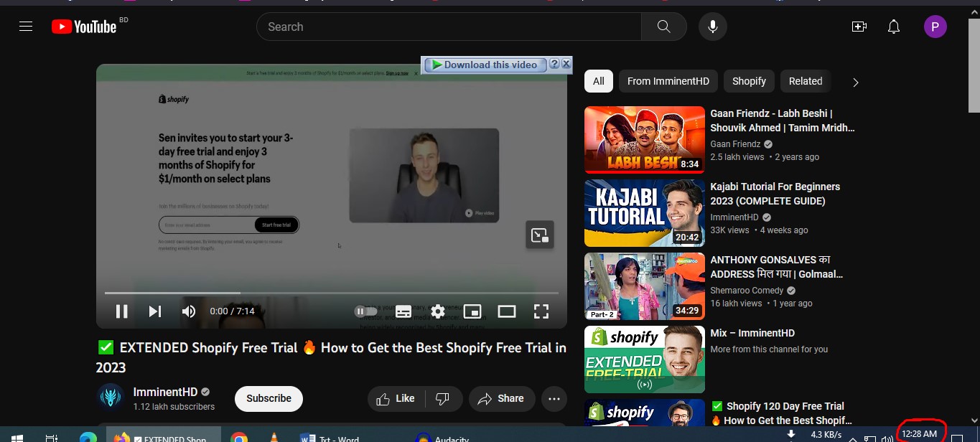Close the Download this video banner
The width and height of the screenshot is (980, 442).
pos(566,64)
